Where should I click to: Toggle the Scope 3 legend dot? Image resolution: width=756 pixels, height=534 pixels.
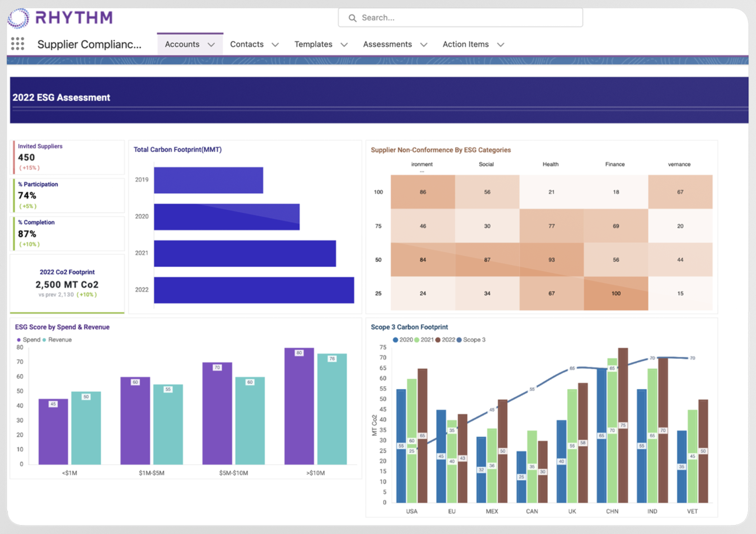[459, 340]
